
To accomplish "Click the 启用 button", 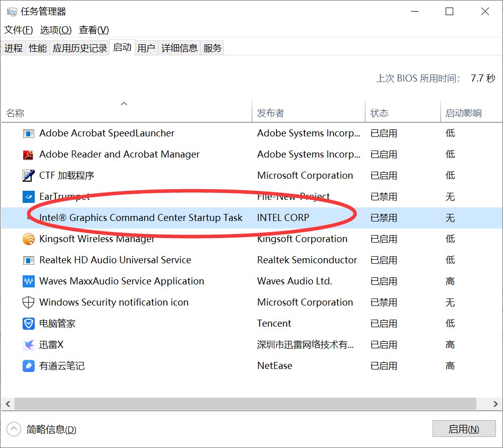I will click(464, 429).
